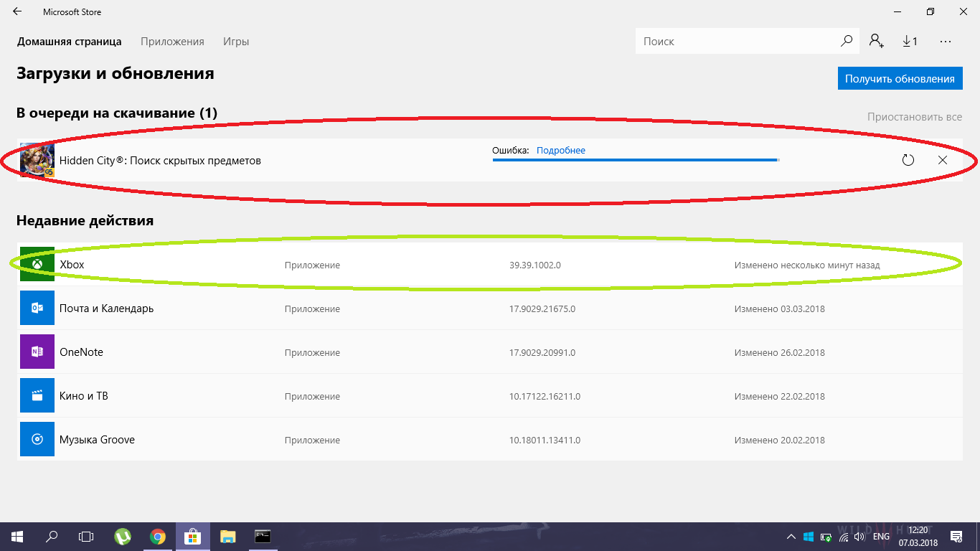The height and width of the screenshot is (551, 980).
Task: Open Task View on taskbar
Action: pos(86,537)
